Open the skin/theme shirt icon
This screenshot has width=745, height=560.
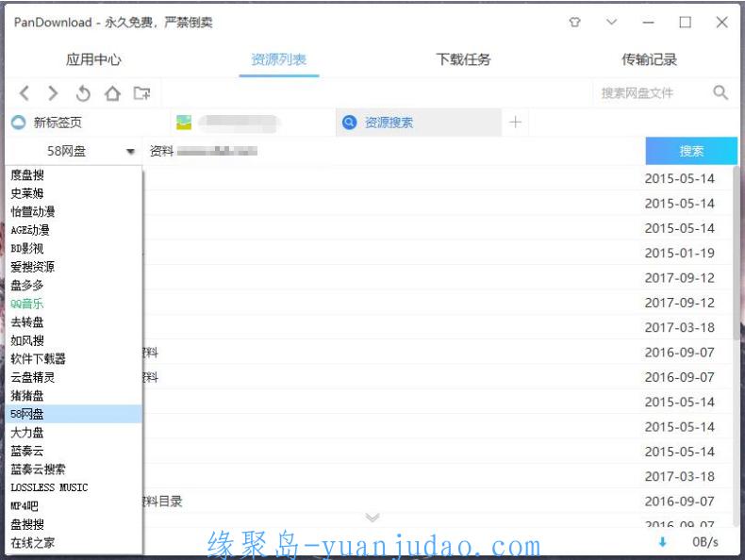click(x=575, y=22)
